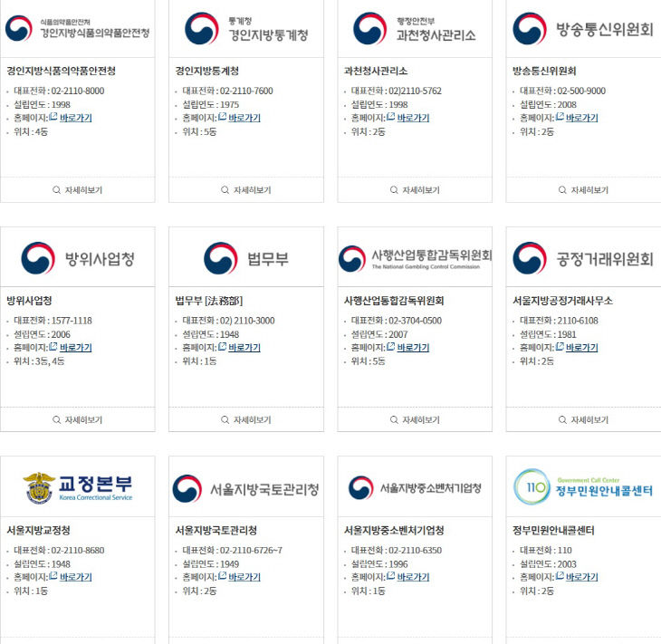Click 설립연도 : 1975 text
Viewport: 661px width, 644px height.
tap(210, 104)
